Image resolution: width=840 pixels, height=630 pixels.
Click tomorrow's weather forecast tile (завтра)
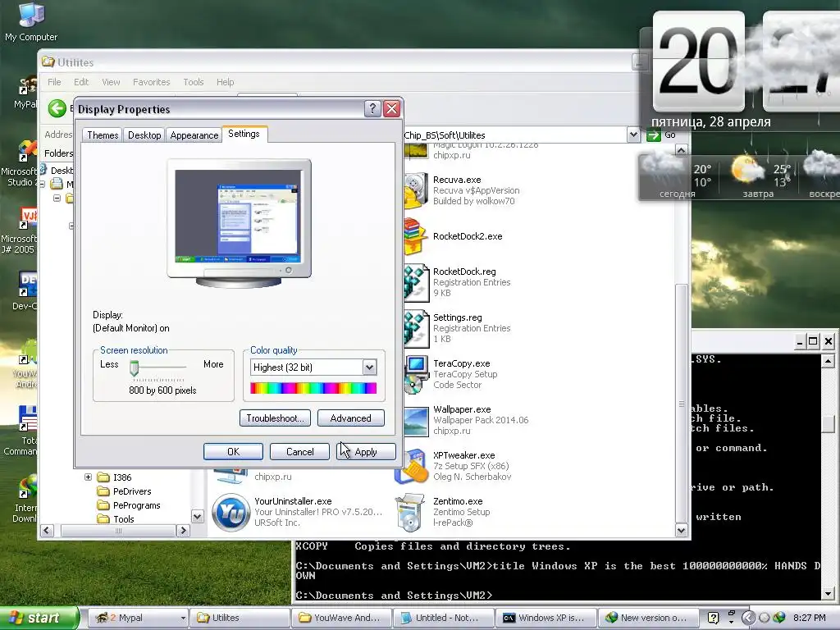tap(758, 177)
